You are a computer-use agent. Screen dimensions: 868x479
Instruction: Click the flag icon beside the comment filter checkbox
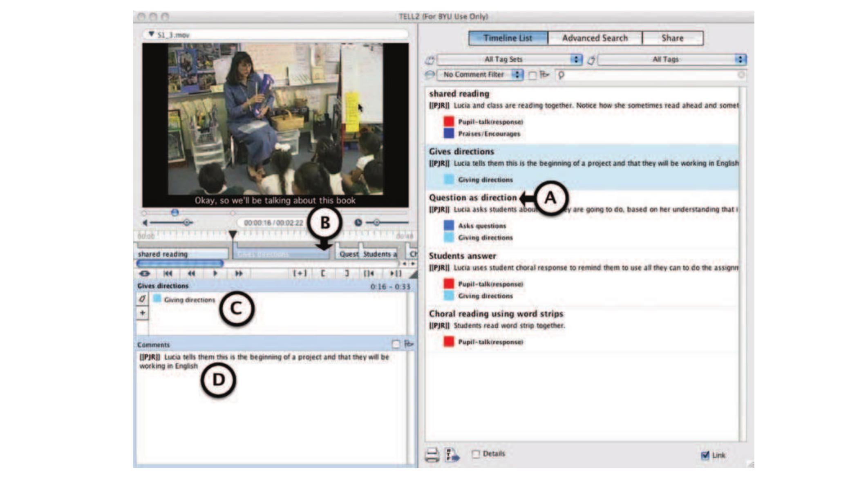[x=544, y=74]
